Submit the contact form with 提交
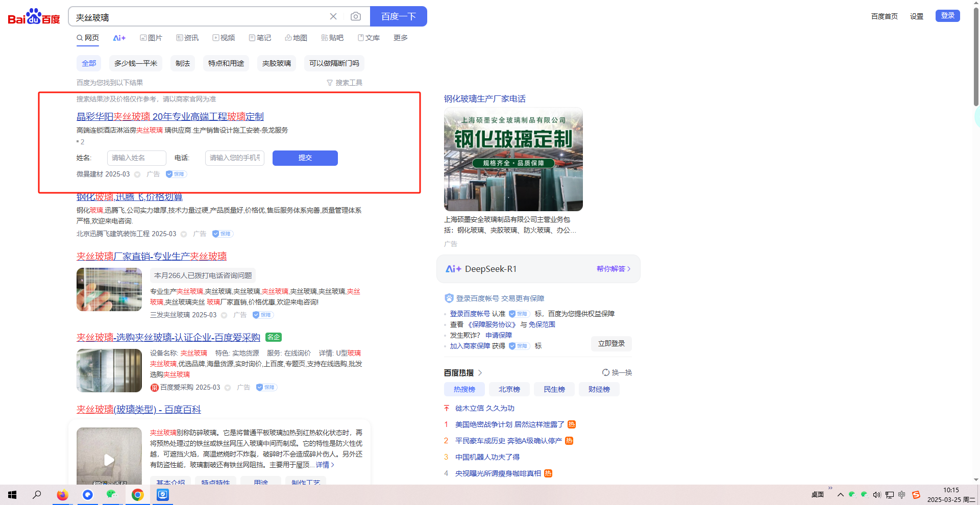Image resolution: width=980 pixels, height=505 pixels. point(305,158)
